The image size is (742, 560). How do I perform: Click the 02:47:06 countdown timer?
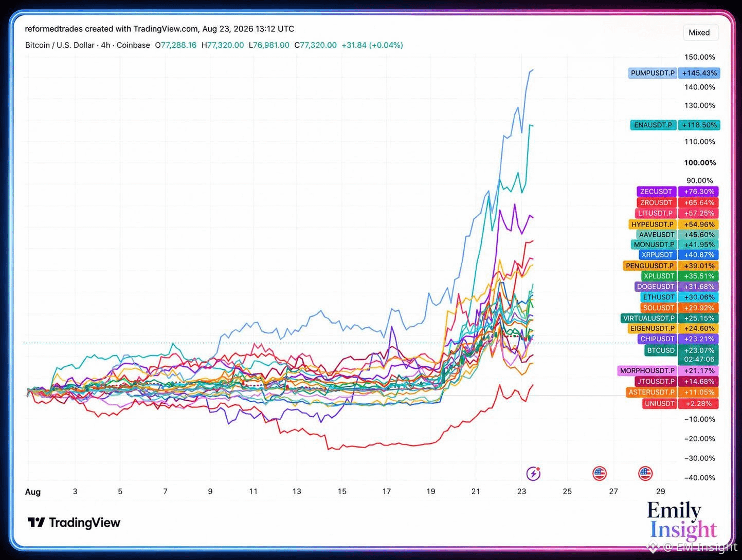(699, 360)
